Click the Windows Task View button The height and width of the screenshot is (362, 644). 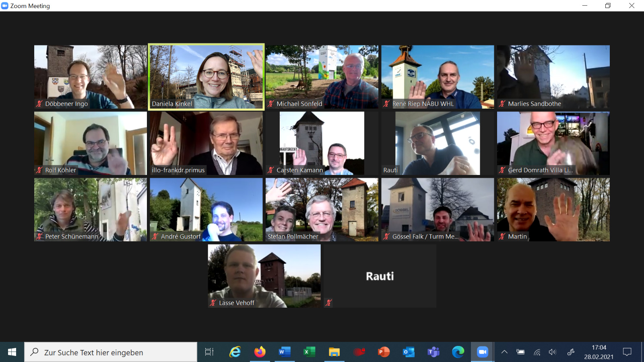pyautogui.click(x=209, y=352)
